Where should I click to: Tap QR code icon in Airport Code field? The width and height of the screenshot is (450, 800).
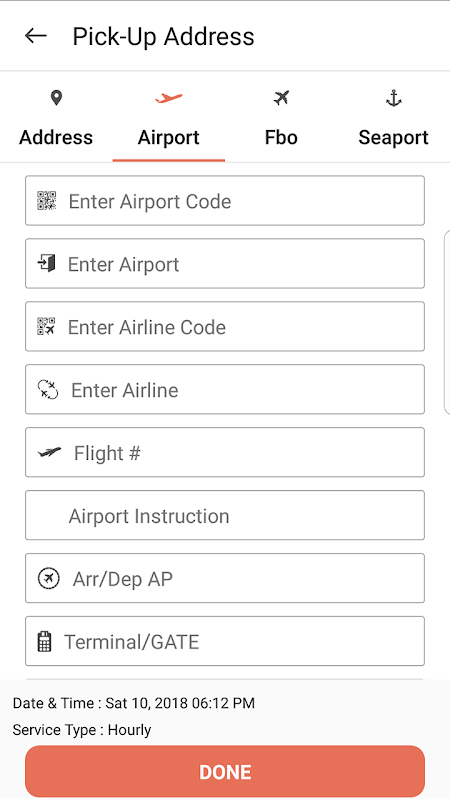47,201
